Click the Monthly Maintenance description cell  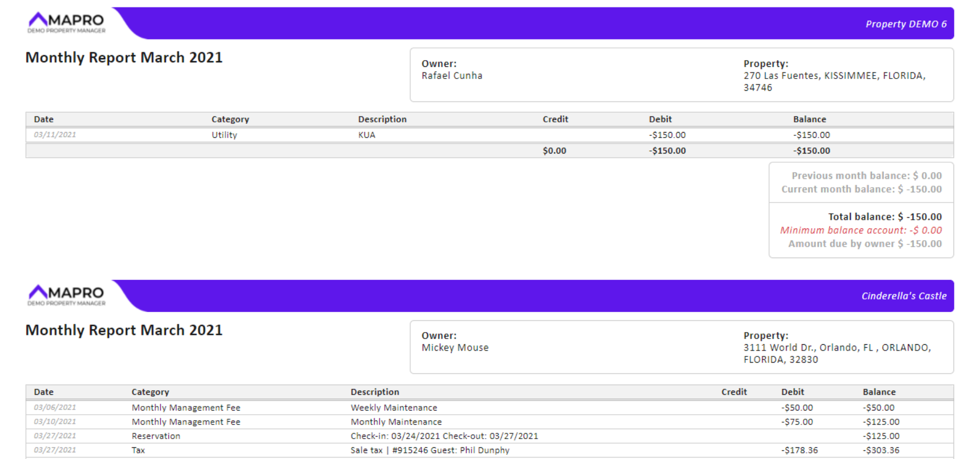(396, 422)
